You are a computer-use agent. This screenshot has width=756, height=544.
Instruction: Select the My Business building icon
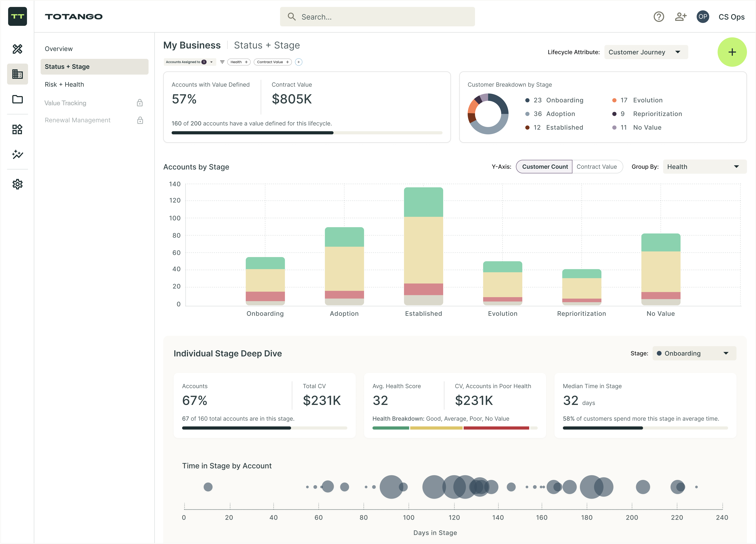tap(17, 74)
